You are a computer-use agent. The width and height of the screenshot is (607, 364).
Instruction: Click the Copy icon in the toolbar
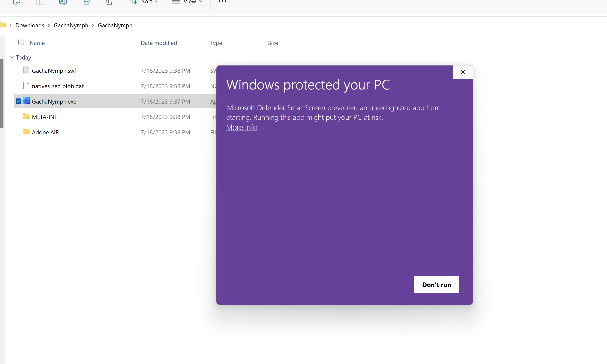click(x=16, y=2)
